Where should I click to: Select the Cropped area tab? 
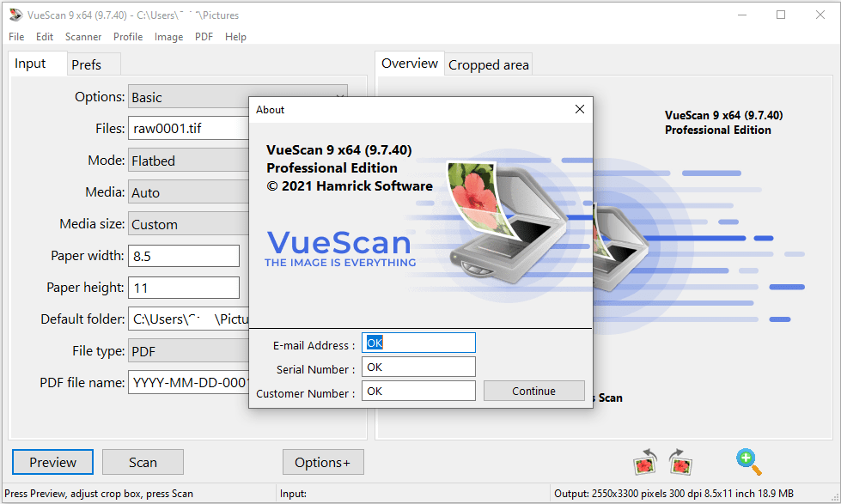pos(488,65)
